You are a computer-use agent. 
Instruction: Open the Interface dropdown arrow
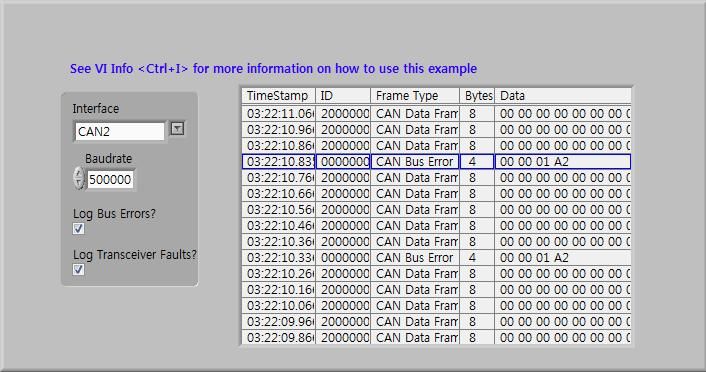click(177, 129)
